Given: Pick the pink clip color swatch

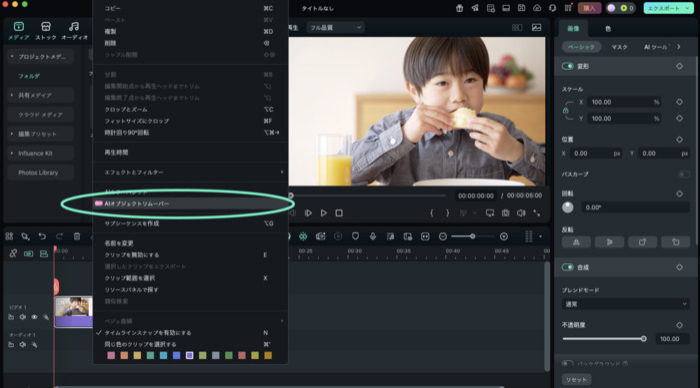Looking at the screenshot, I should pos(111,355).
